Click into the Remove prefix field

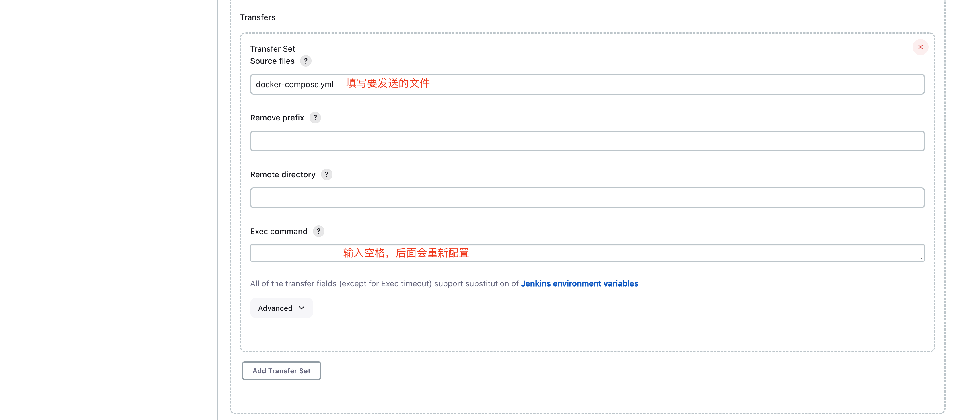(587, 141)
